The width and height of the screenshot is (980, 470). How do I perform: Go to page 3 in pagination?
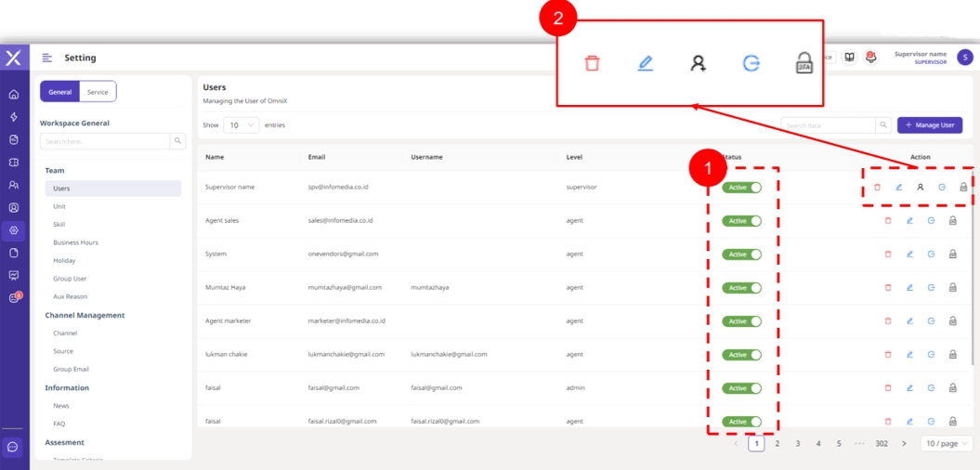click(x=798, y=444)
